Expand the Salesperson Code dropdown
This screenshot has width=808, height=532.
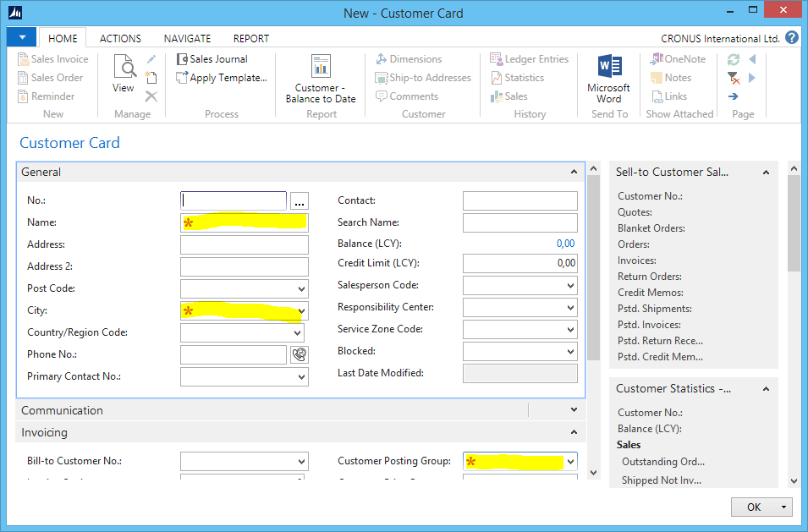pos(571,286)
